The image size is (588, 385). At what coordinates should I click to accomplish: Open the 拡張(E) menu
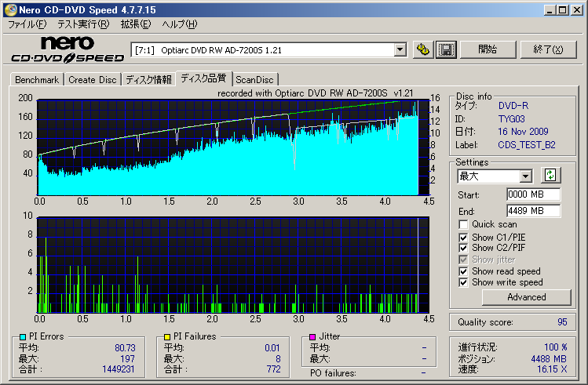pyautogui.click(x=135, y=24)
